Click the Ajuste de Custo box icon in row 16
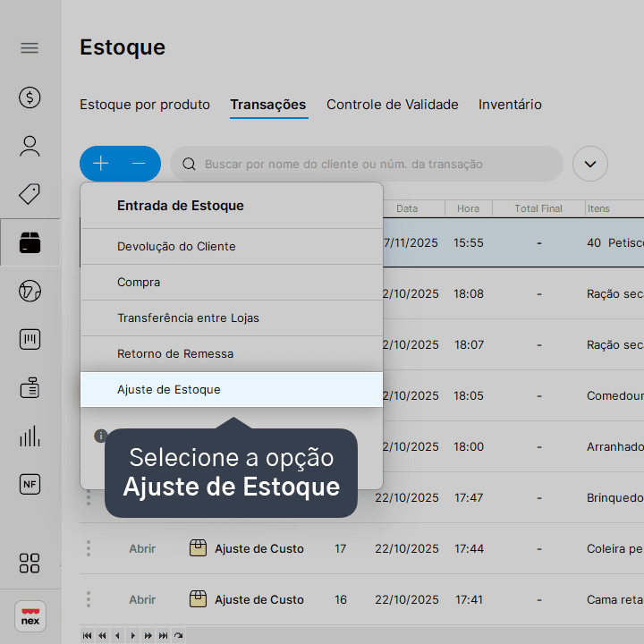The height and width of the screenshot is (644, 644). [x=198, y=598]
